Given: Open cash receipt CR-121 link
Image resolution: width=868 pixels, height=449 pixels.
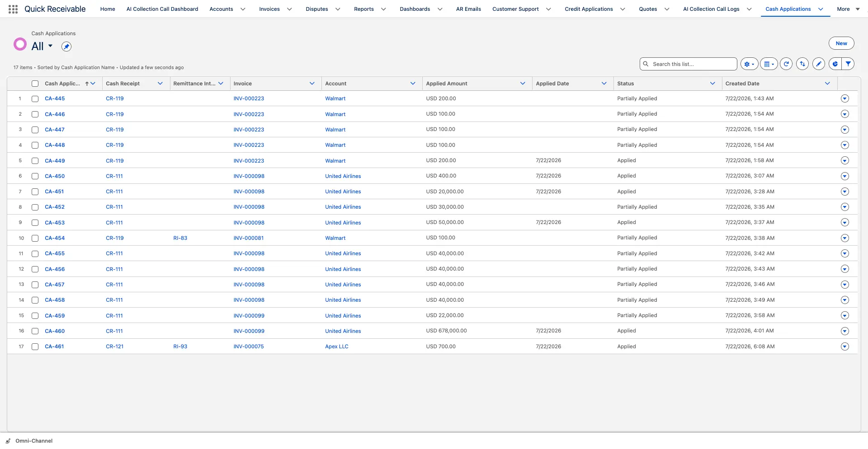Looking at the screenshot, I should tap(115, 346).
